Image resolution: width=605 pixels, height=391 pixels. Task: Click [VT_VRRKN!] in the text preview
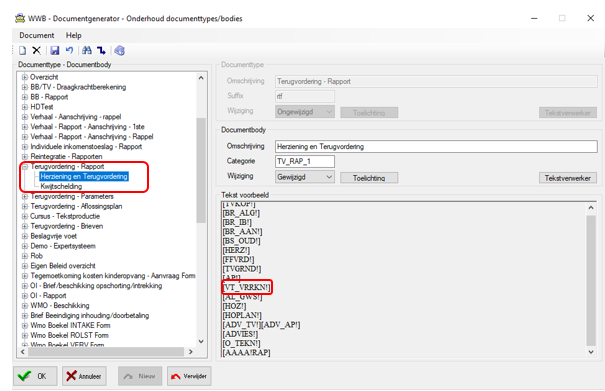247,288
